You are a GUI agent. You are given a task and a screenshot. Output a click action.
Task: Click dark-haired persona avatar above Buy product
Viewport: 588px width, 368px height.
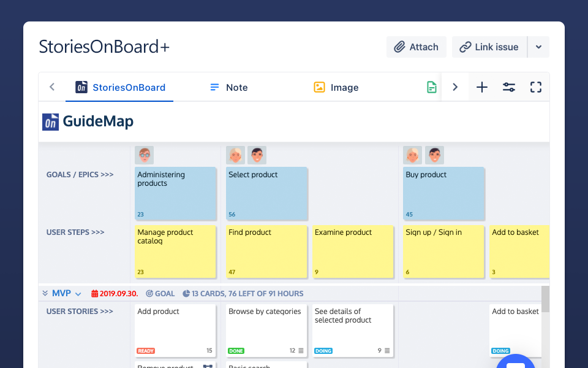[435, 155]
